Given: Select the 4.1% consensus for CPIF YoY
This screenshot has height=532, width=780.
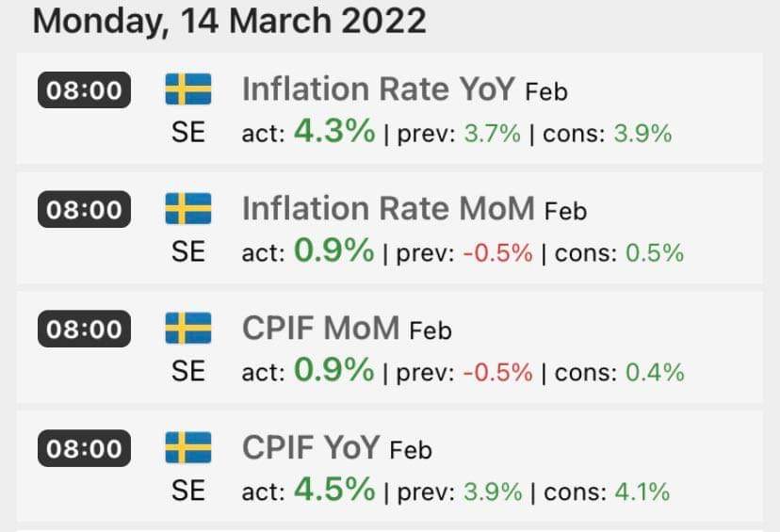Looking at the screenshot, I should tap(641, 492).
